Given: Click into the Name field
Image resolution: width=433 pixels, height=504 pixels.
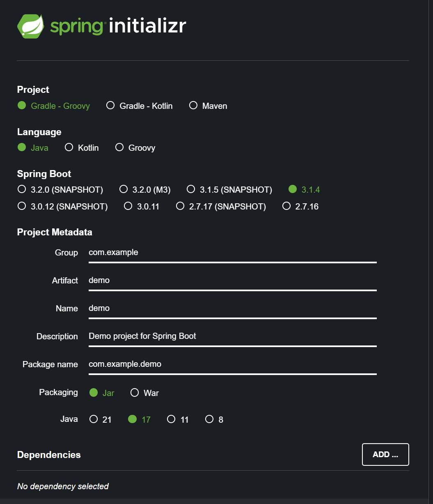Looking at the screenshot, I should point(232,308).
